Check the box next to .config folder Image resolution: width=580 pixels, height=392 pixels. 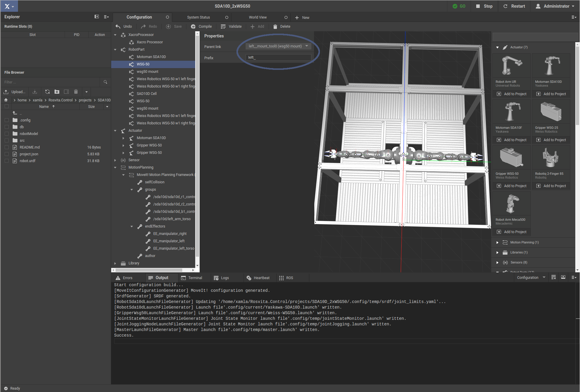point(6,120)
